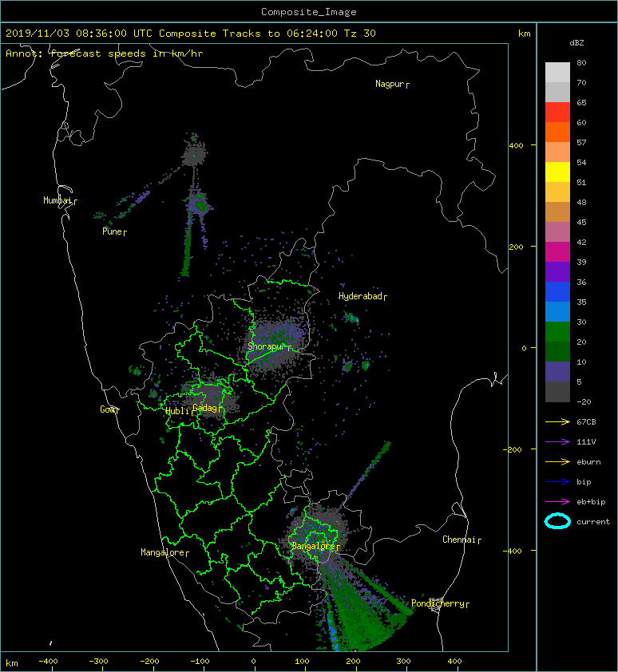Click the '67CB' legend label
This screenshot has height=672, width=618.
[x=586, y=422]
